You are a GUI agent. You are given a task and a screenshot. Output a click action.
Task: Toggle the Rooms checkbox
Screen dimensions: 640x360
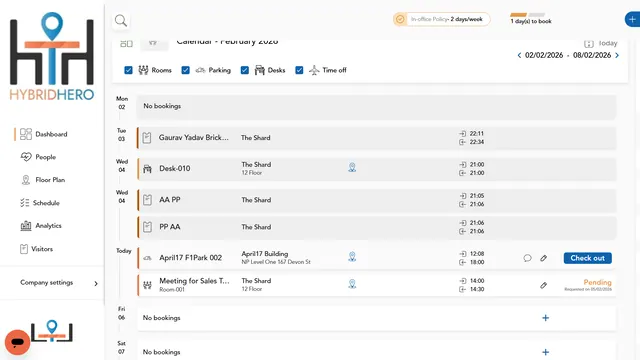pos(128,70)
